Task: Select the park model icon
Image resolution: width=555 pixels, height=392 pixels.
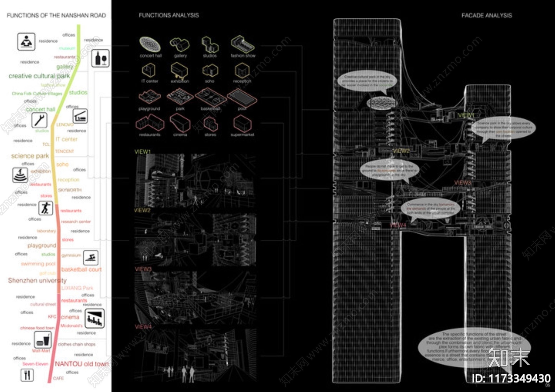Action: [180, 96]
